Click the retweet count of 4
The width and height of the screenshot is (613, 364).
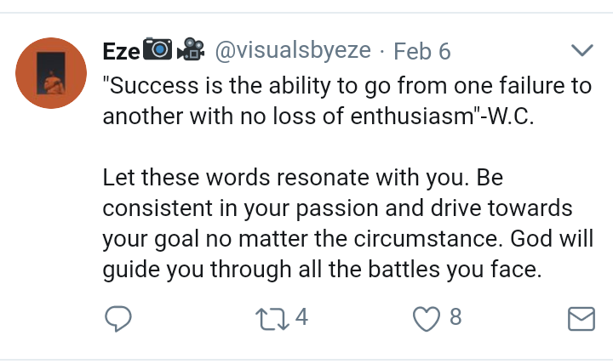point(300,318)
